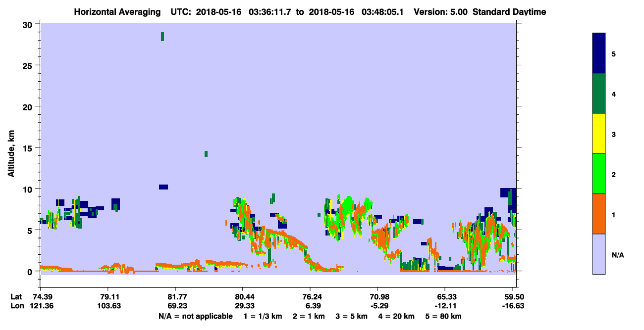Screen dimensions: 644x330
Task: Click the '5 = 80 km' legend entry
Action: [x=443, y=316]
